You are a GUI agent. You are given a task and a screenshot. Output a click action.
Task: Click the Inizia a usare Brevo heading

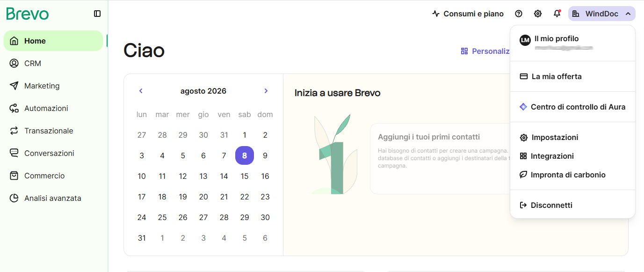[x=337, y=93]
